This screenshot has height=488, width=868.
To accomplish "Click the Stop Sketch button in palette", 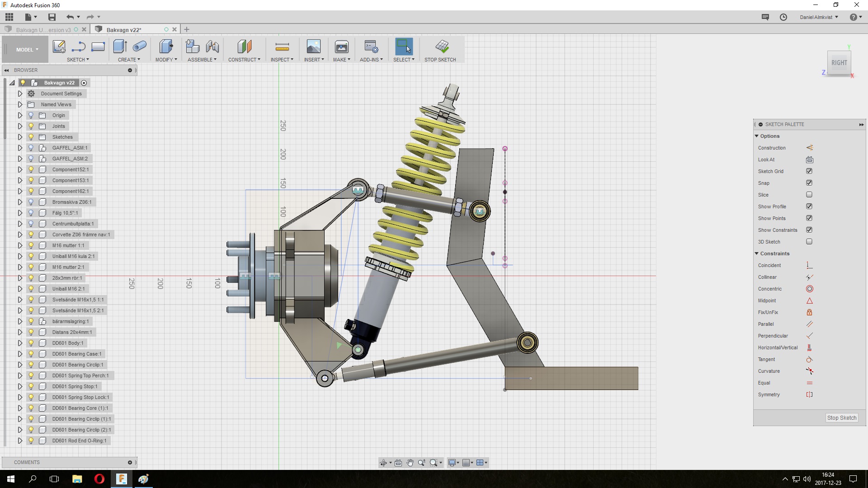I will 841,418.
